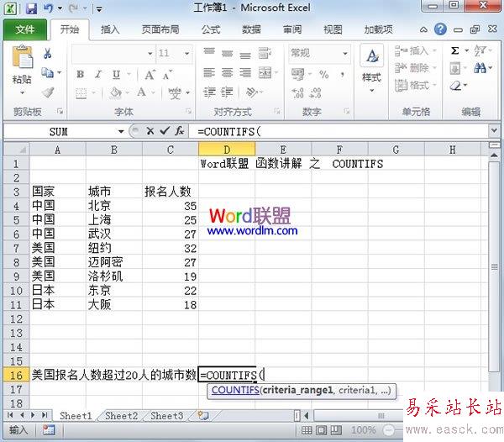Screen dimensions: 504x442
Task: Click the Borders icon in font group
Action: tap(81, 93)
